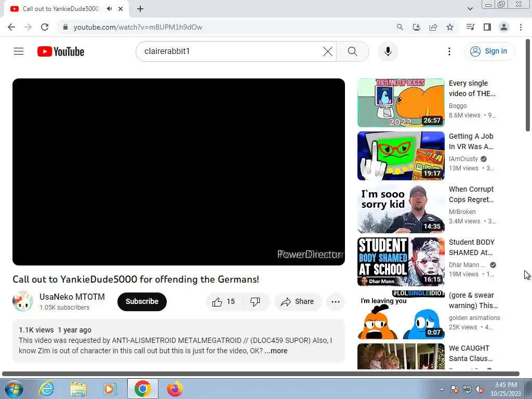Click the Sign in button
This screenshot has width=532, height=399.
coord(489,51)
